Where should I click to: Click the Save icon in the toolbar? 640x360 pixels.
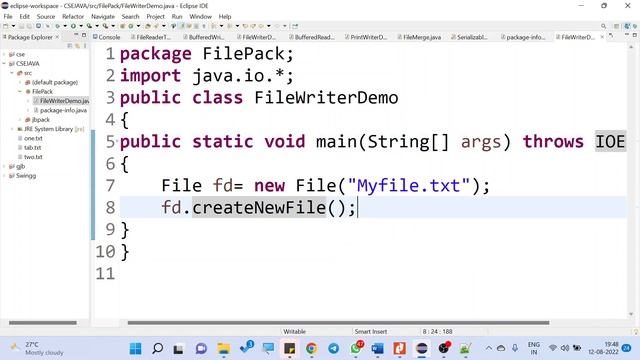(x=21, y=26)
